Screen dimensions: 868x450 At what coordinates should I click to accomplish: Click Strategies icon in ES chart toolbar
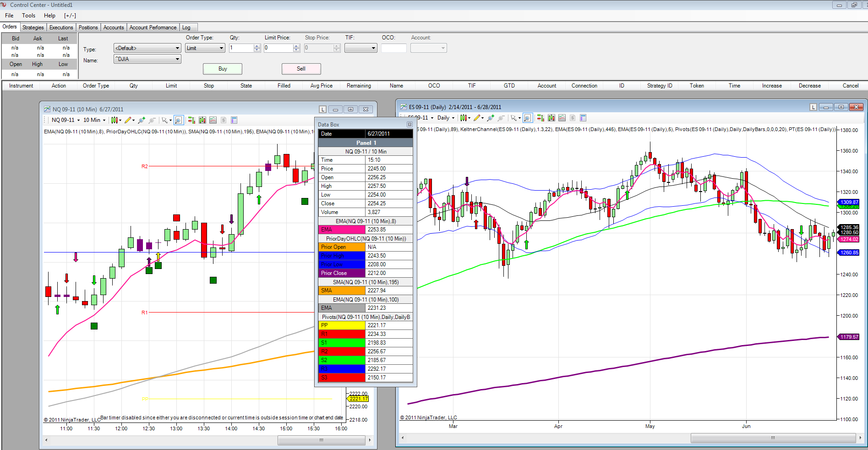coord(573,118)
